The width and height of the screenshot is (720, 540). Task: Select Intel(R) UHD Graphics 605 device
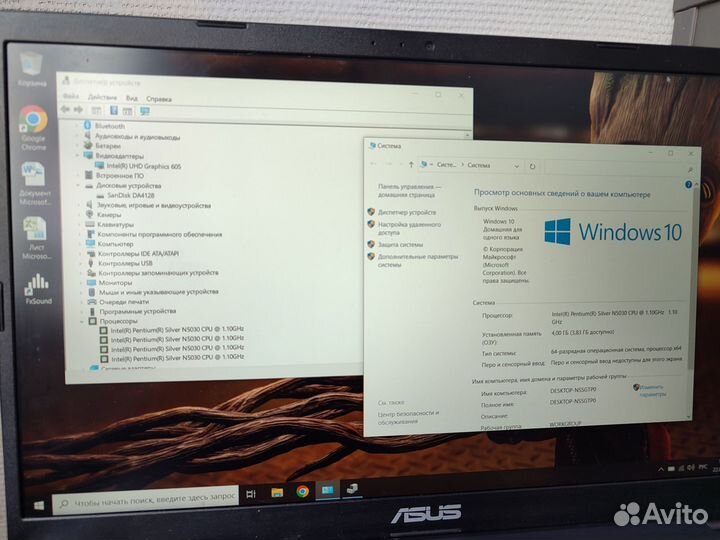coord(144,166)
